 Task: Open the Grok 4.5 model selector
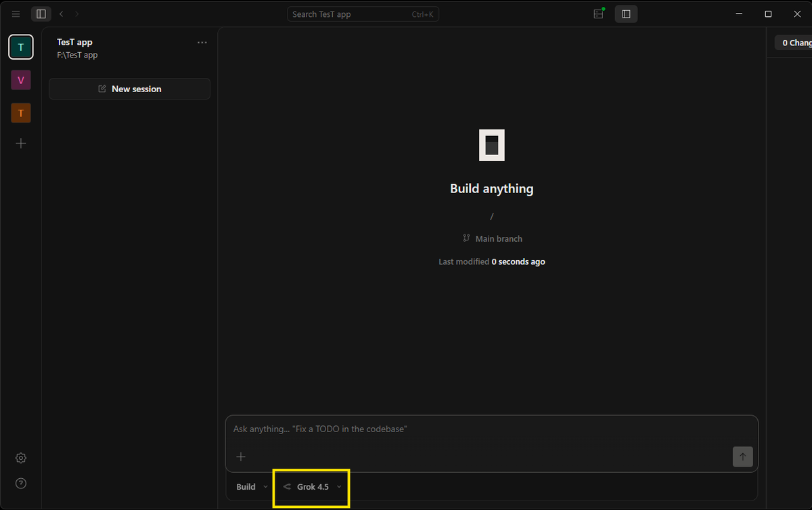312,487
